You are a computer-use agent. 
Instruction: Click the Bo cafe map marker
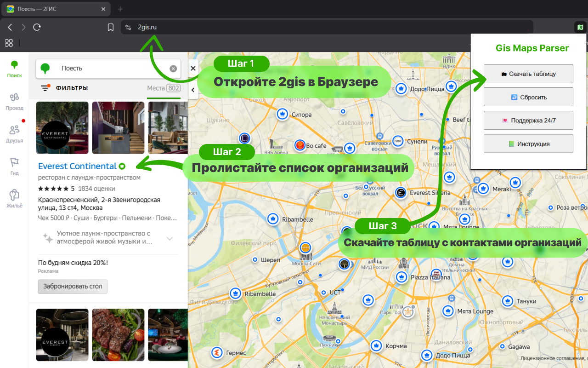tap(300, 145)
